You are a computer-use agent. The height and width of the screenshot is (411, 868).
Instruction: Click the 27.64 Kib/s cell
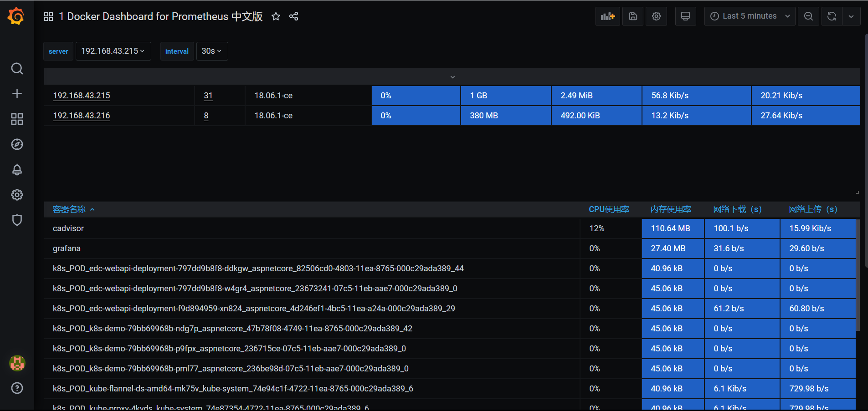pos(806,116)
